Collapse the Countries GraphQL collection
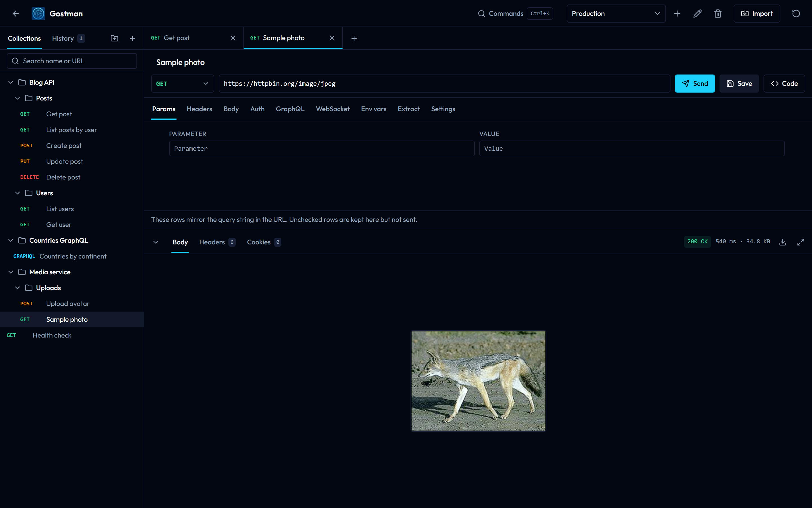 tap(11, 240)
